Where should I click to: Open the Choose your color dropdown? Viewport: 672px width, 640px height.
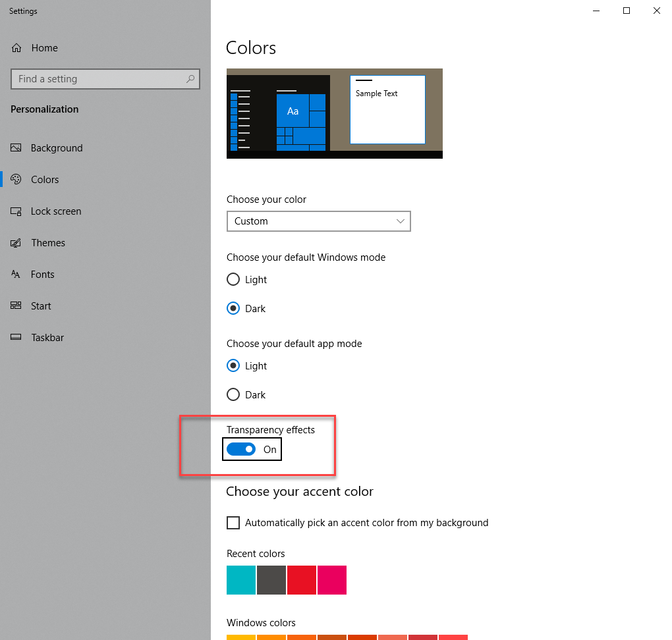[318, 221]
